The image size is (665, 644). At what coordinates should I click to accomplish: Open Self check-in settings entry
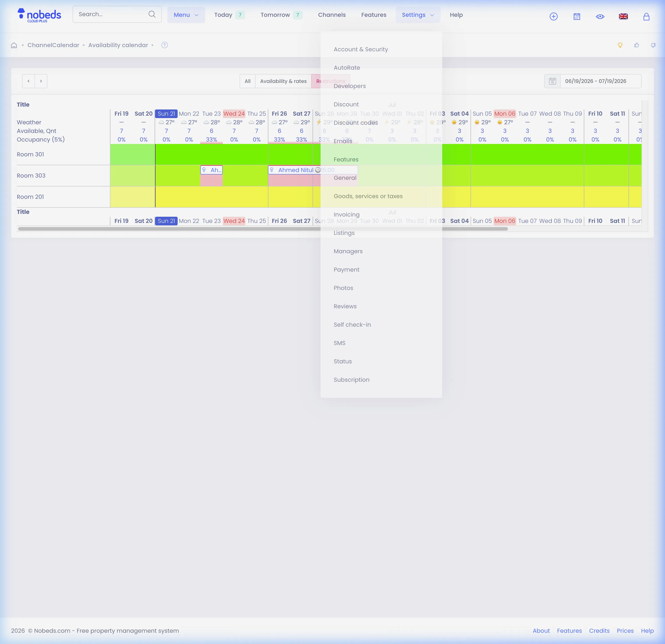(x=352, y=325)
